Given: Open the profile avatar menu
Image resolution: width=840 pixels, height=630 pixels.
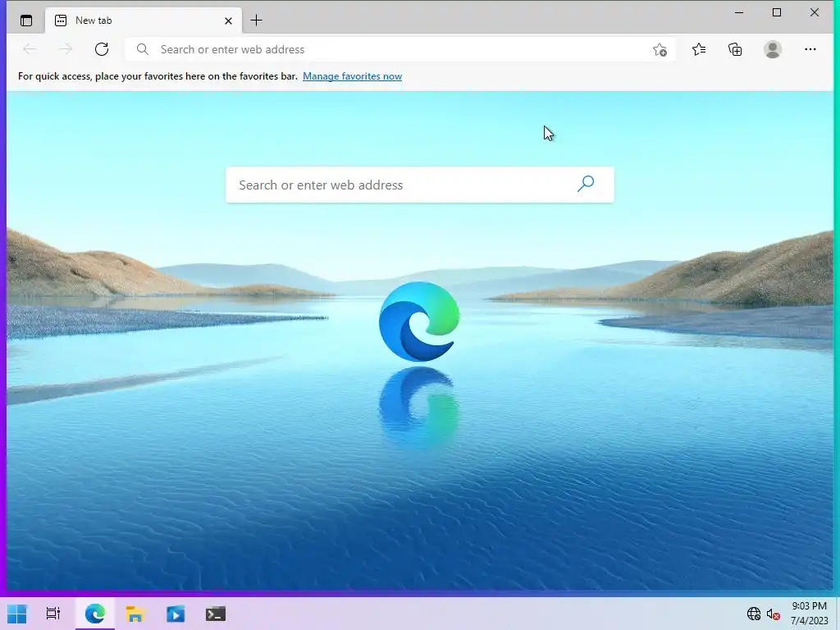Looking at the screenshot, I should tap(772, 49).
